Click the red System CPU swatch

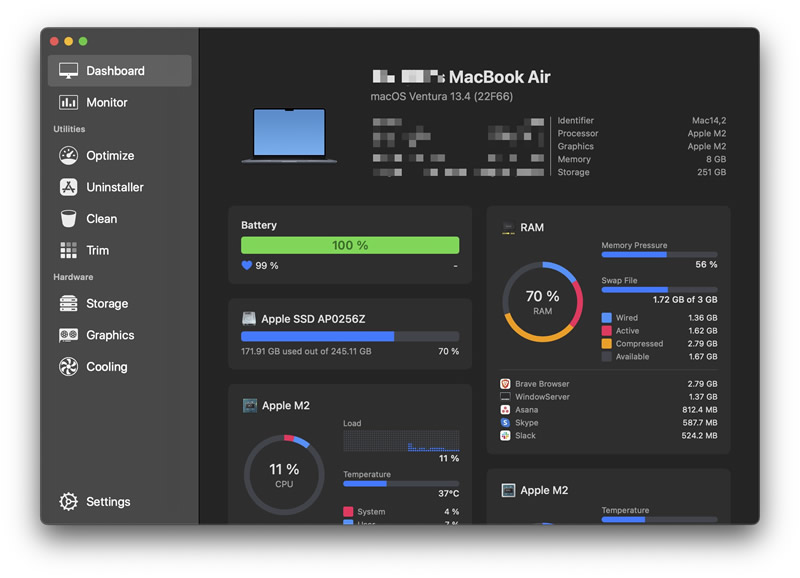(348, 512)
